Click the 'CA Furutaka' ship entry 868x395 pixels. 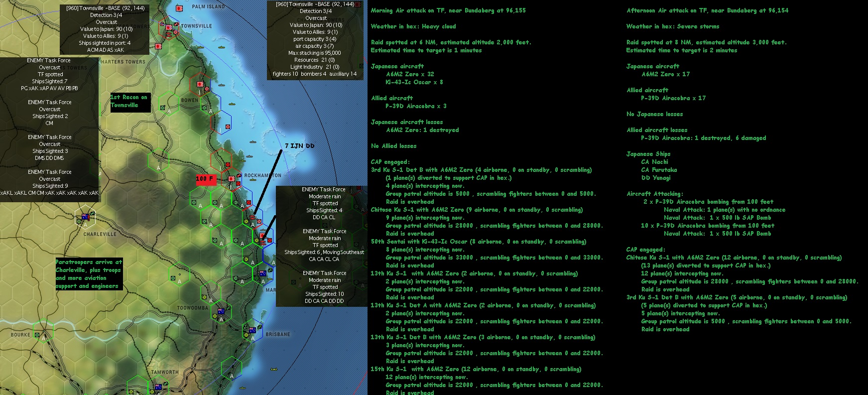coord(659,170)
